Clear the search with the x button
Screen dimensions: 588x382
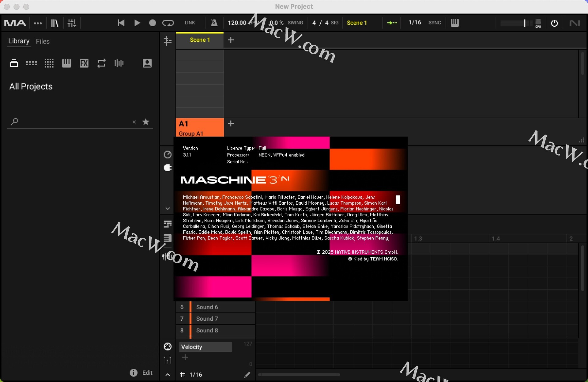(x=134, y=122)
